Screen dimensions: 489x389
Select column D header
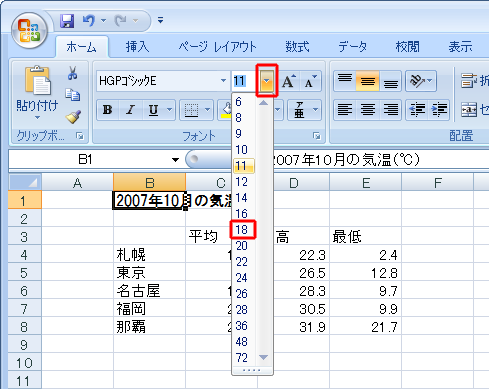[x=293, y=183]
